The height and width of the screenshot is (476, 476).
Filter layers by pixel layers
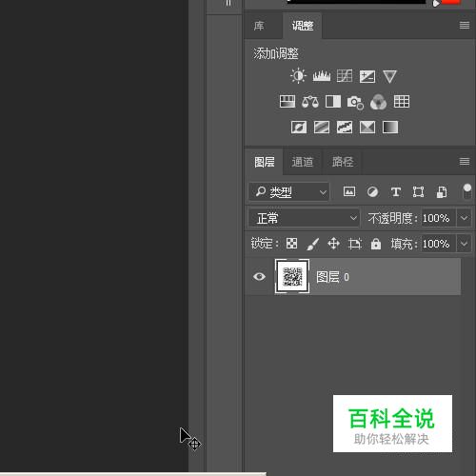click(x=349, y=191)
